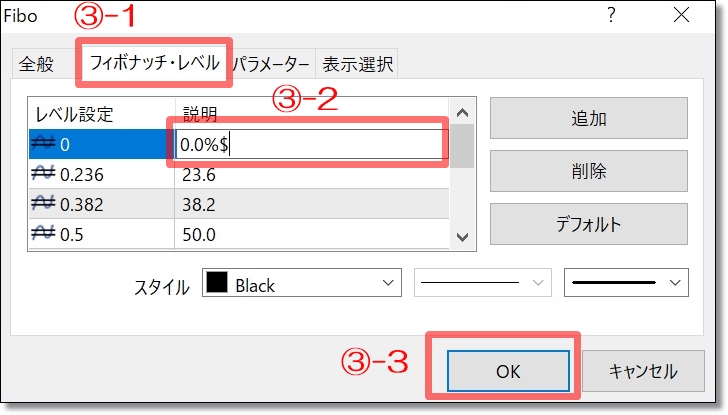Open the line thickness dropdown
Image resolution: width=728 pixels, height=415 pixels.
626,282
